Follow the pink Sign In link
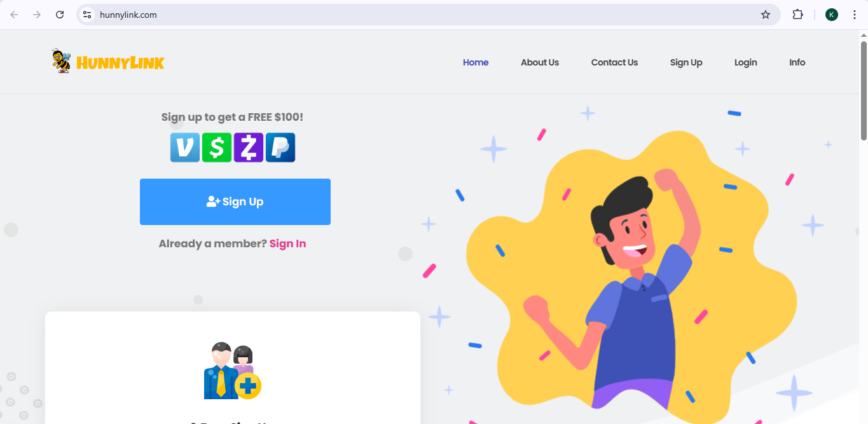Viewport: 868px width, 424px height. [x=287, y=243]
